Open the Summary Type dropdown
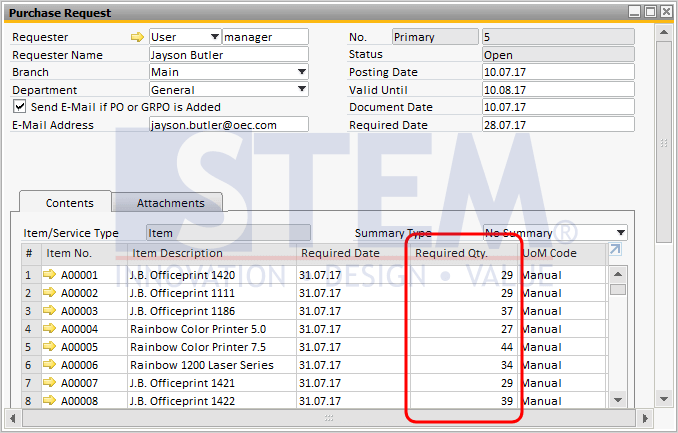The image size is (678, 433). point(621,233)
